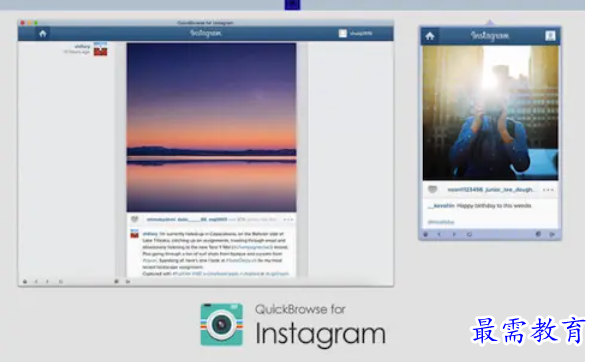The height and width of the screenshot is (362, 594).
Task: Open more options dots under sunset photo
Action: (x=288, y=220)
